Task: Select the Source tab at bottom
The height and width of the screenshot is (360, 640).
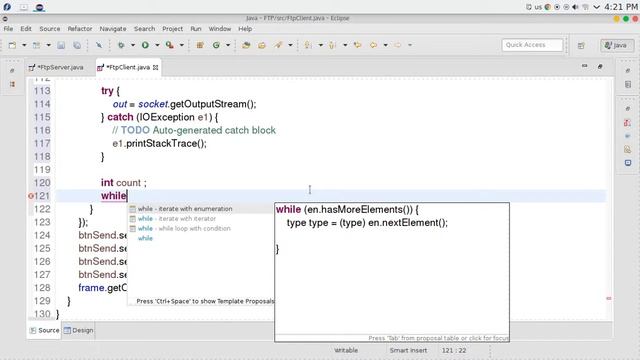Action: pos(44,330)
